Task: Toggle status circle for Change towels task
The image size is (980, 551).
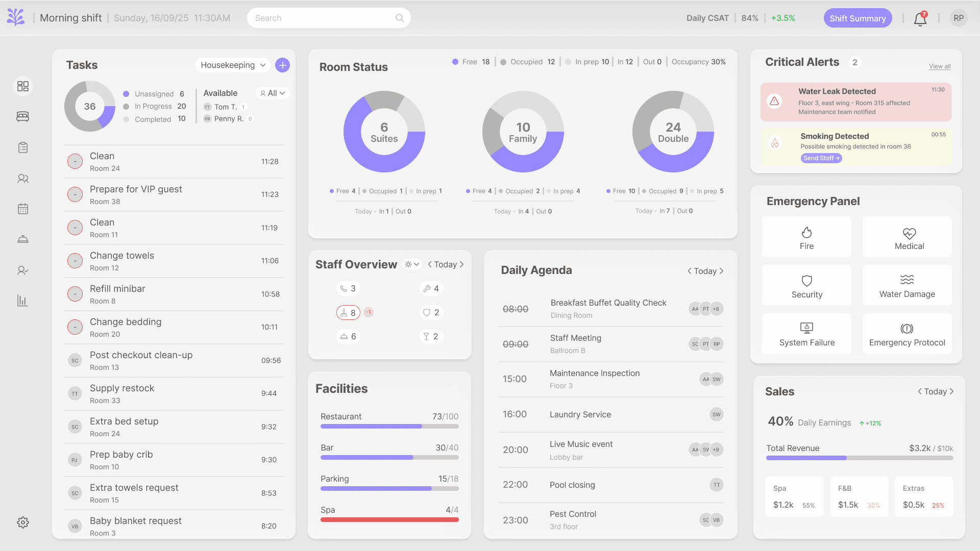Action: pos(75,261)
